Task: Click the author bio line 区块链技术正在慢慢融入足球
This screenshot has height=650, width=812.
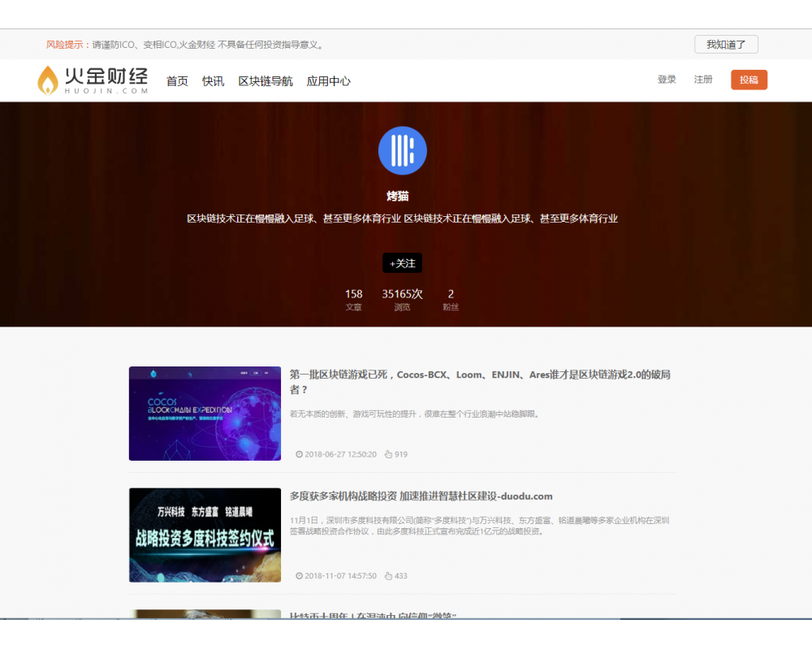Action: pyautogui.click(x=403, y=219)
